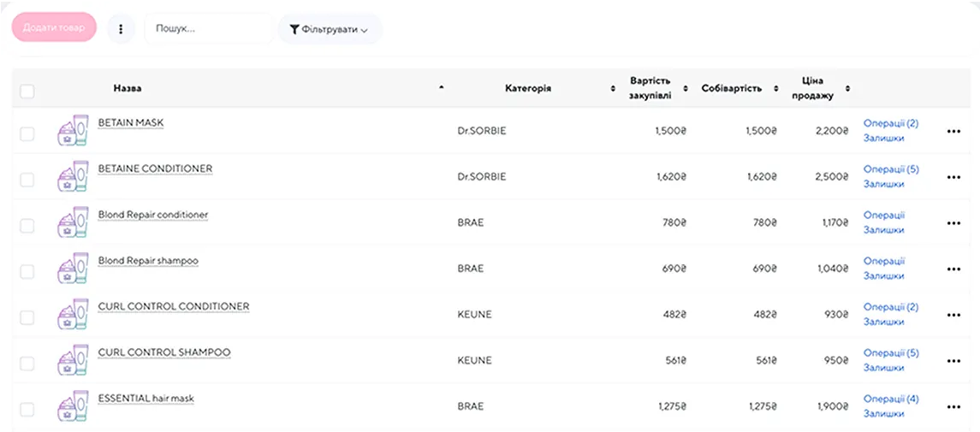Click product icon of Blond Repair conditioner

point(73,222)
